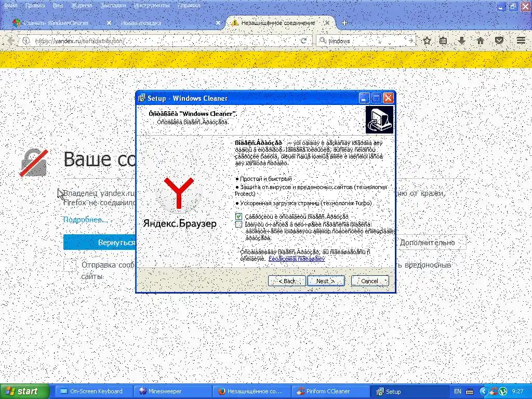The height and width of the screenshot is (399, 532).
Task: Click the tray expand arrow icon
Action: coord(483,392)
